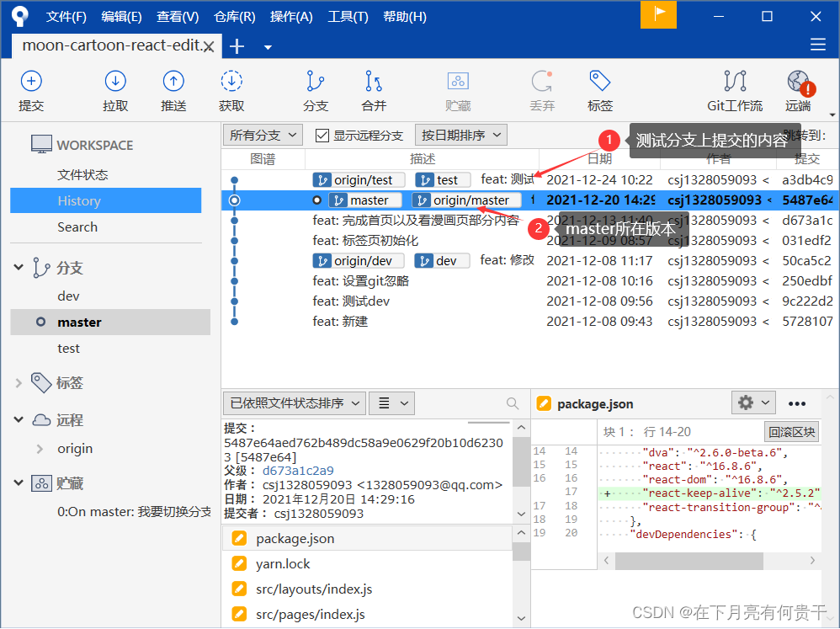Select commit 'feat: 设置git忽略'
Screen dimensions: 840x629
point(361,280)
